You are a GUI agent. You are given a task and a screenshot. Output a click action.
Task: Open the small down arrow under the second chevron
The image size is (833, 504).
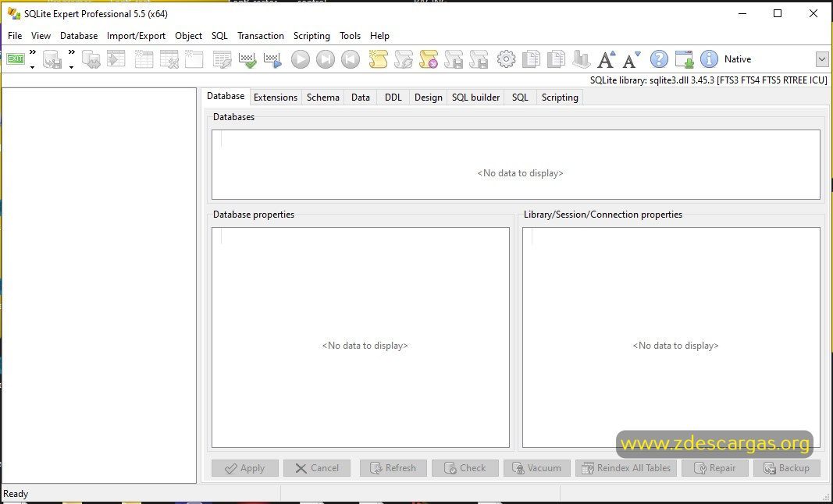click(71, 67)
